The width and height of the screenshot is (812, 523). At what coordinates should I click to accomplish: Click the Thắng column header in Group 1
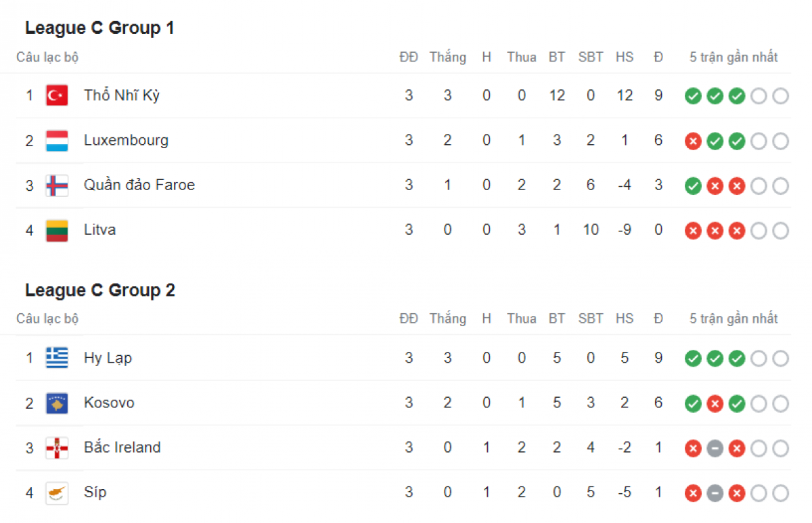pos(447,58)
